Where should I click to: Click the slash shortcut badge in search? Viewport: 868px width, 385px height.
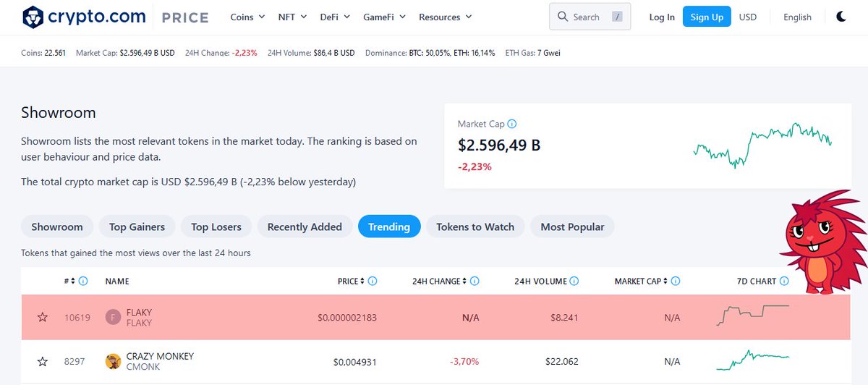click(616, 17)
